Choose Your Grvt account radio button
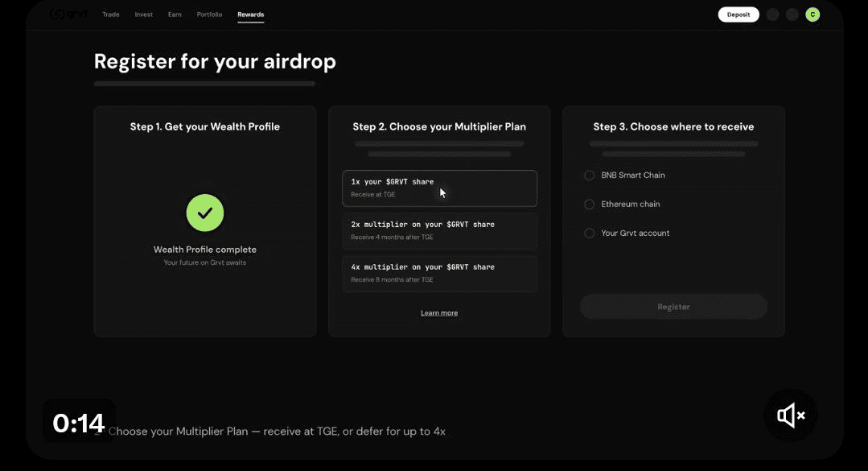The width and height of the screenshot is (868, 471). tap(590, 233)
